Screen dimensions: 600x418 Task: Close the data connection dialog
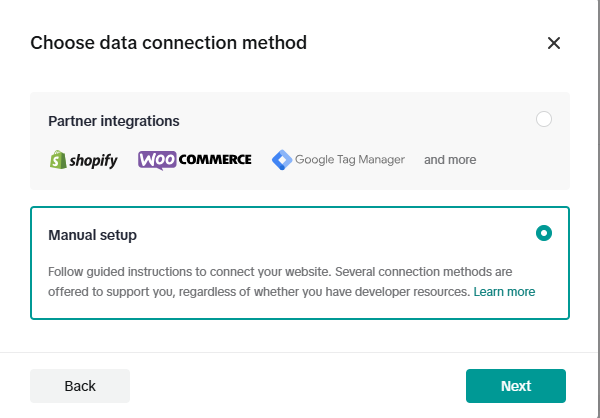(554, 43)
